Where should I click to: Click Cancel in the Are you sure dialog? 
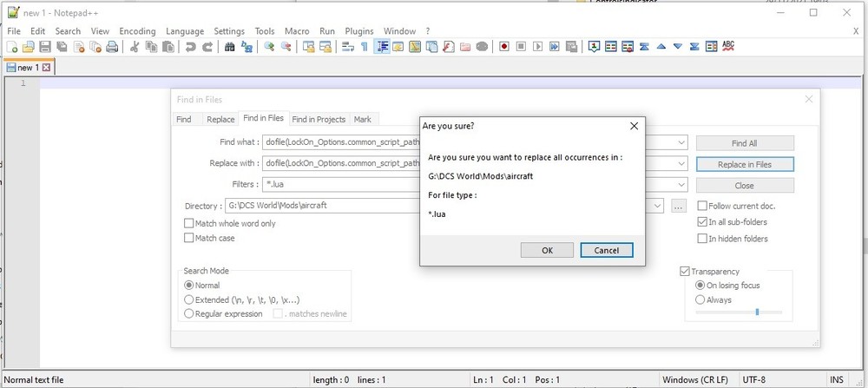(606, 250)
